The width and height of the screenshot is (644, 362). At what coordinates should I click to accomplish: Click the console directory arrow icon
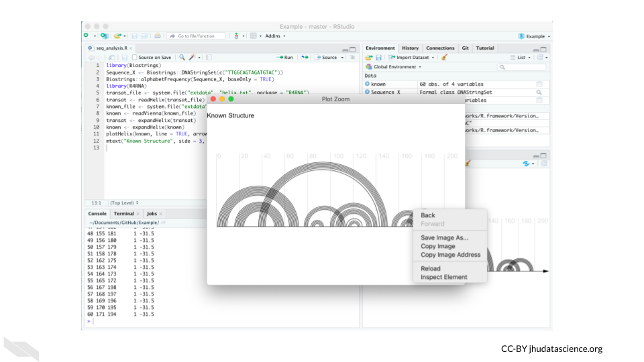(x=164, y=223)
